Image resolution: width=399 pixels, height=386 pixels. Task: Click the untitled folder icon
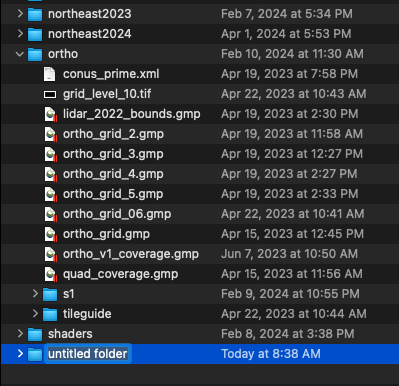35,354
